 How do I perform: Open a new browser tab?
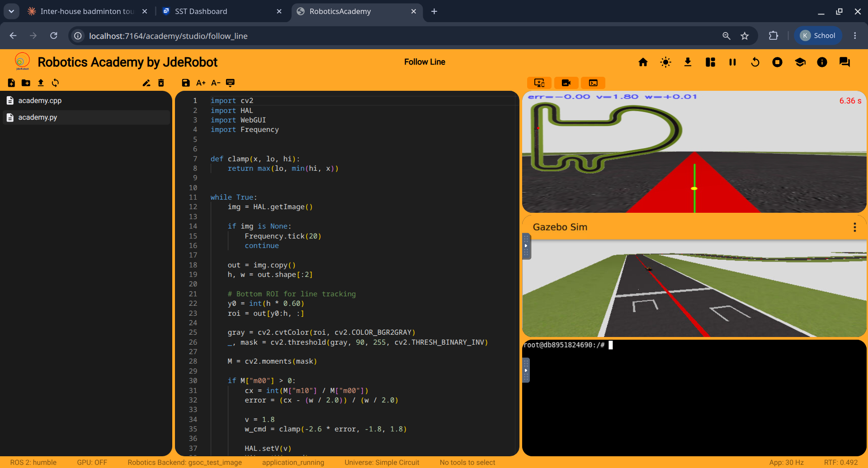point(434,11)
